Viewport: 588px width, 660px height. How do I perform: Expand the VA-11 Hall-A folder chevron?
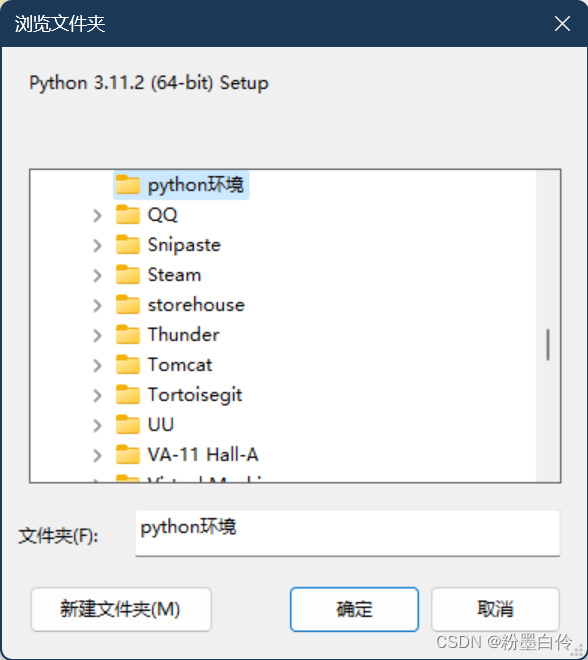point(97,456)
